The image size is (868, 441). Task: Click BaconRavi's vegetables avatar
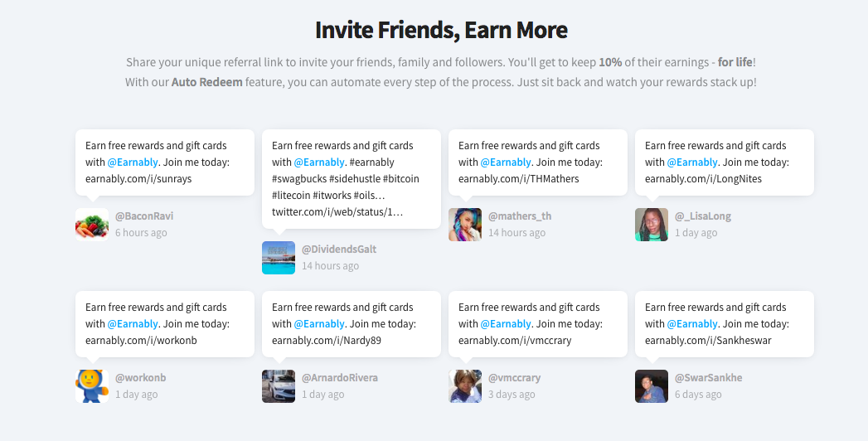pyautogui.click(x=92, y=225)
